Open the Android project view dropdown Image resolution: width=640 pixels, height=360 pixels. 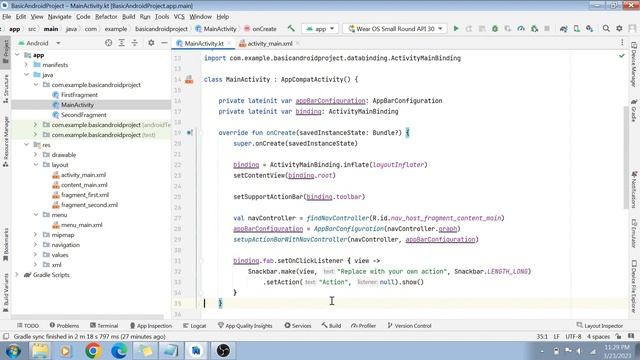tap(40, 43)
